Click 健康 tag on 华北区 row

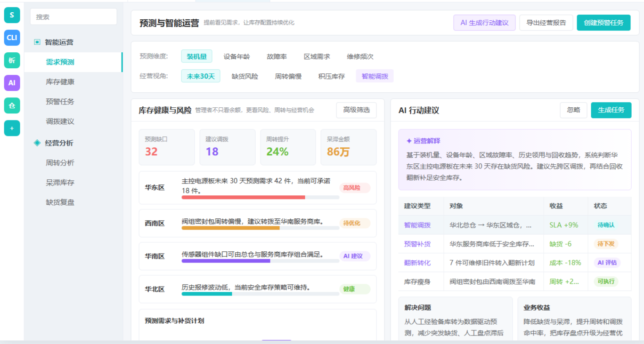click(x=355, y=289)
